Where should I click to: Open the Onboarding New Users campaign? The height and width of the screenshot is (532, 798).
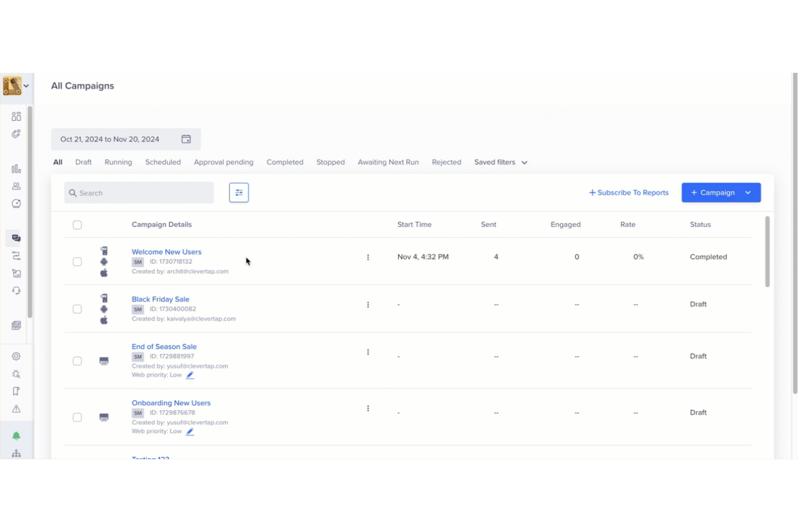[x=171, y=403]
